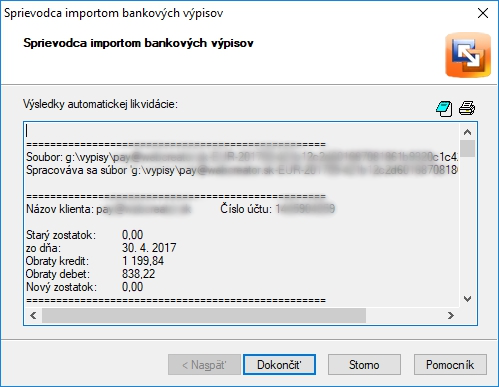Click the Dokončiť button
Screen dimensions: 499x387
click(x=279, y=365)
